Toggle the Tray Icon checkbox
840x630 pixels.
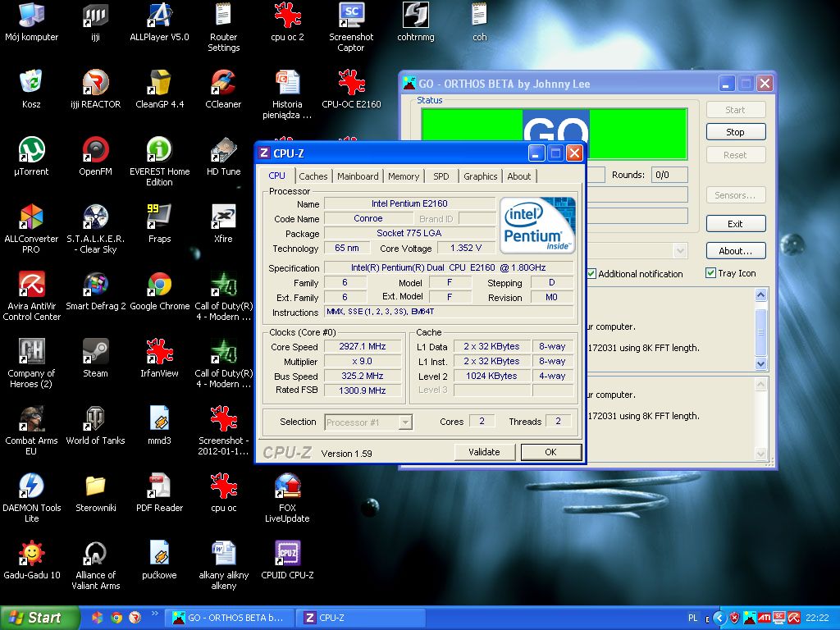click(x=710, y=273)
